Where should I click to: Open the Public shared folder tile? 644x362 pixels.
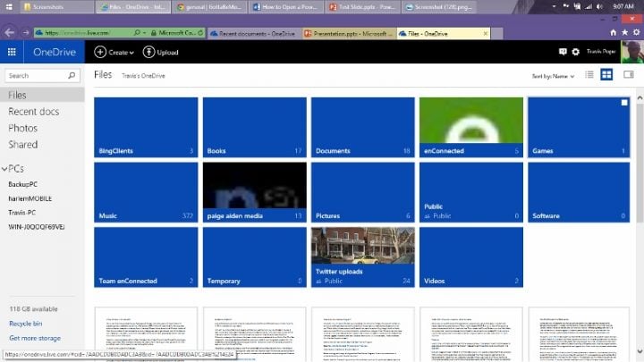click(x=471, y=192)
